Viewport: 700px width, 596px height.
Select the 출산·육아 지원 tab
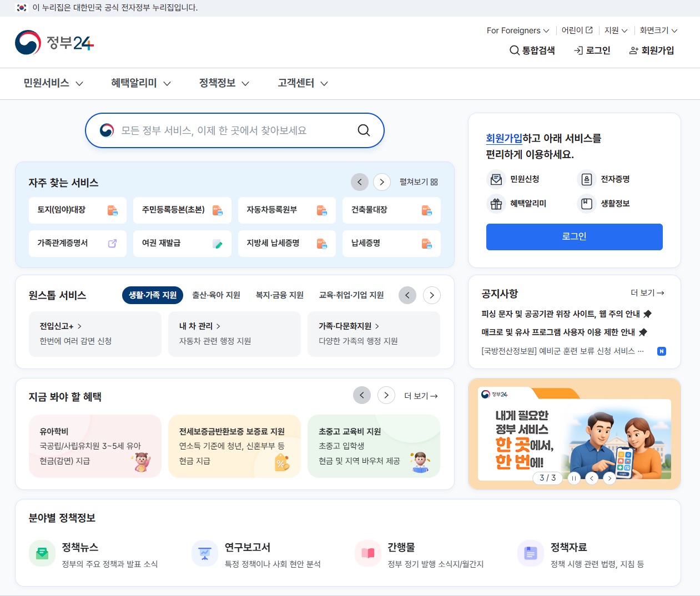[x=216, y=295]
